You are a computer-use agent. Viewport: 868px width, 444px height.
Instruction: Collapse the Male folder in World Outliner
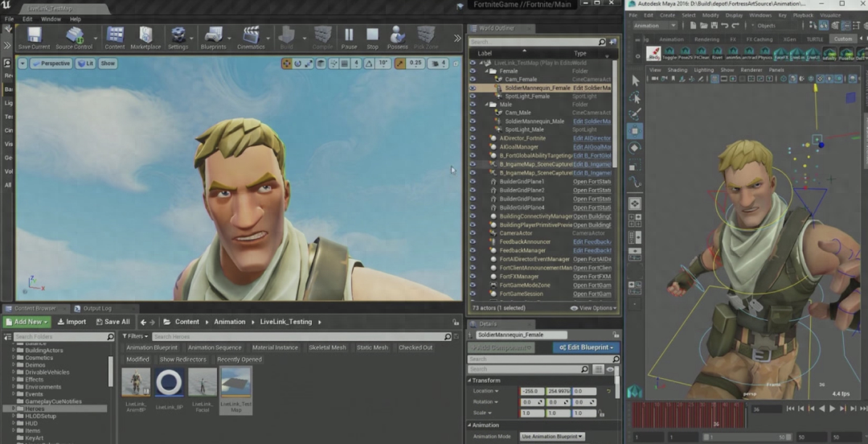[x=486, y=105]
